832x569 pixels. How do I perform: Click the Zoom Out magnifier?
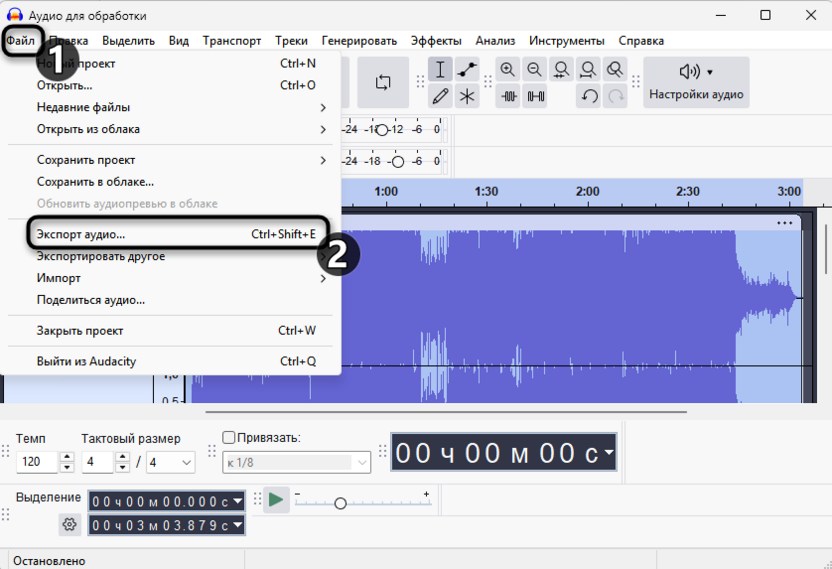(535, 70)
